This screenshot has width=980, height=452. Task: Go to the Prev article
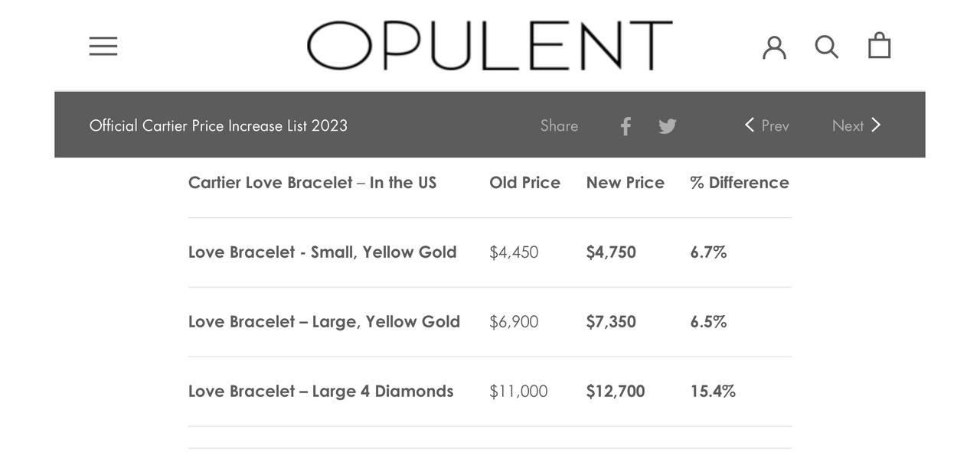tap(767, 125)
